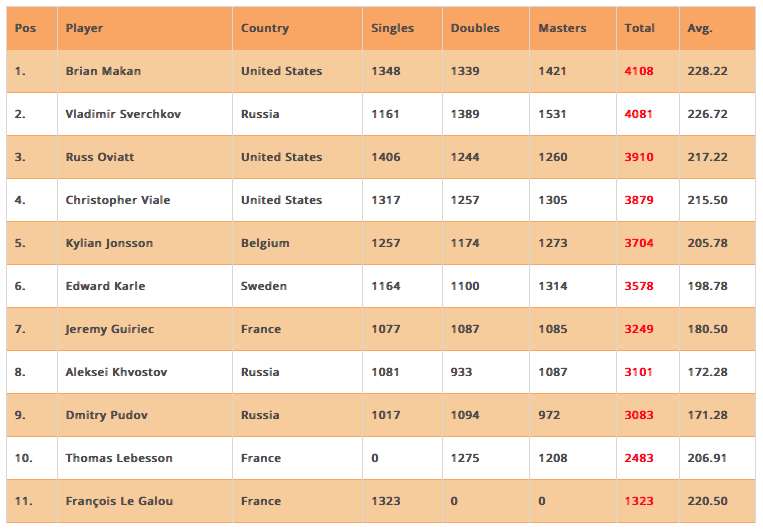Viewport: 763px width, 530px height.
Task: Sort by Singles column header
Action: coord(392,28)
